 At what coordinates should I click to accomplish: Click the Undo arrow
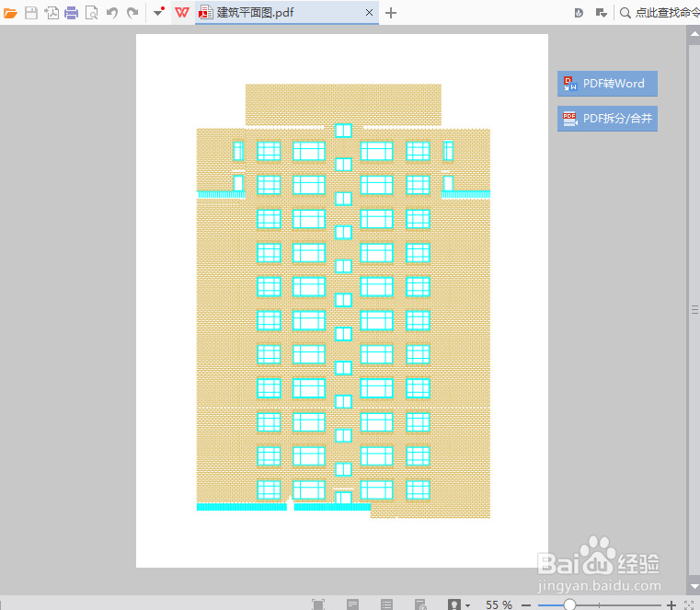point(112,13)
